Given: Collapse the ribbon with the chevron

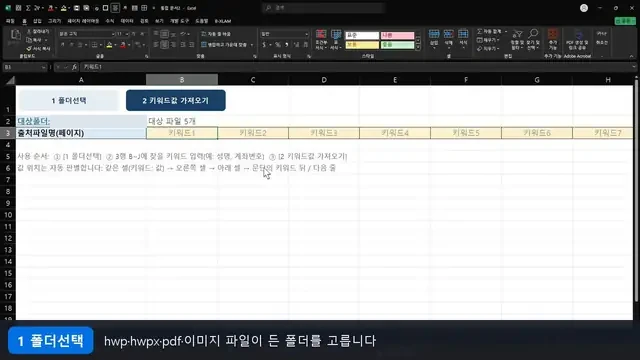Looking at the screenshot, I should 631,56.
